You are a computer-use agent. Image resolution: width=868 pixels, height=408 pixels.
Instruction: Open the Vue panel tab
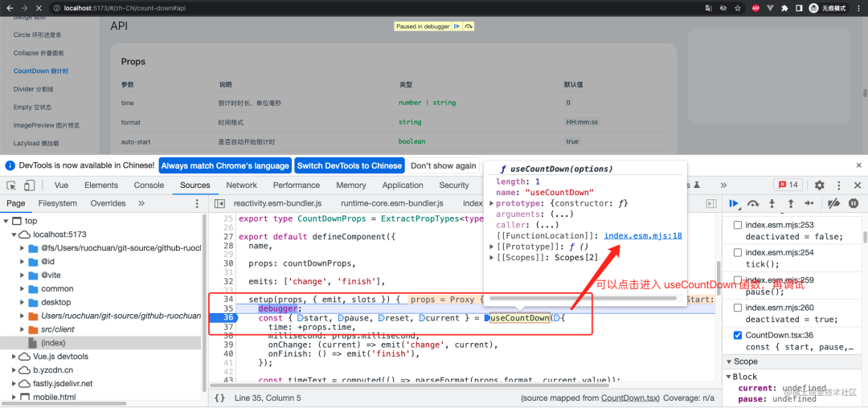point(61,186)
